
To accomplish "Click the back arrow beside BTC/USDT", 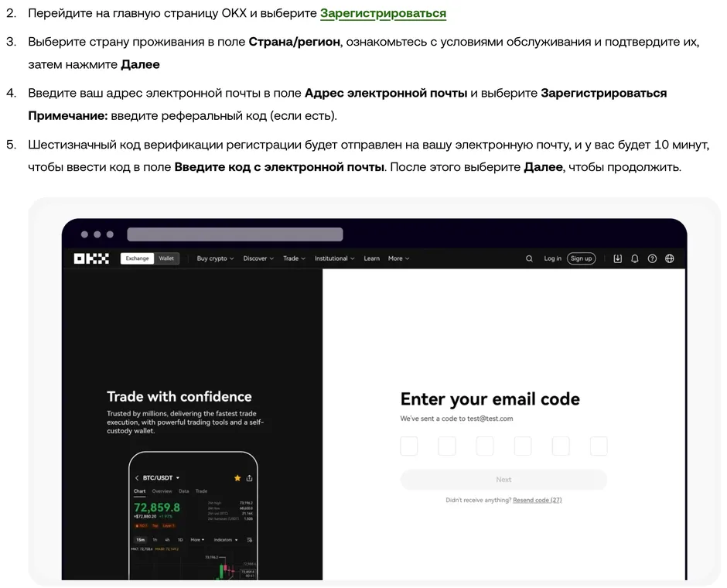I will pyautogui.click(x=137, y=477).
